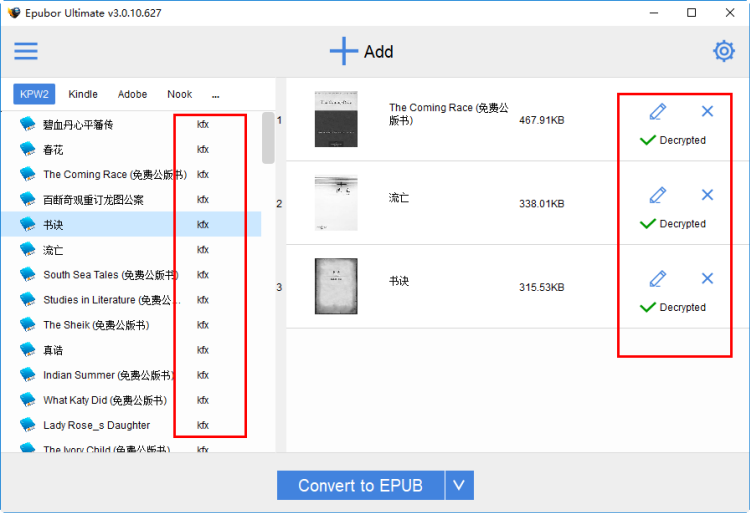The image size is (750, 513).
Task: Select The Coming Race title in library list
Action: 115,175
